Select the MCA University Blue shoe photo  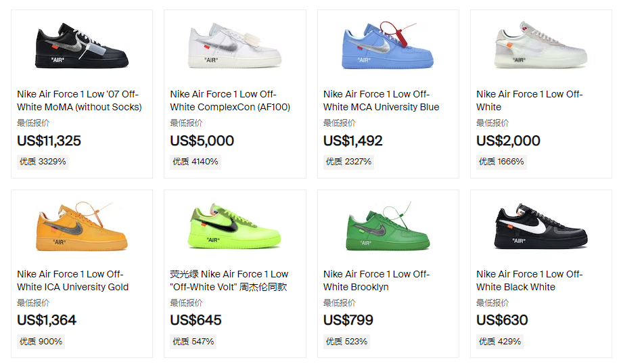[x=388, y=45]
